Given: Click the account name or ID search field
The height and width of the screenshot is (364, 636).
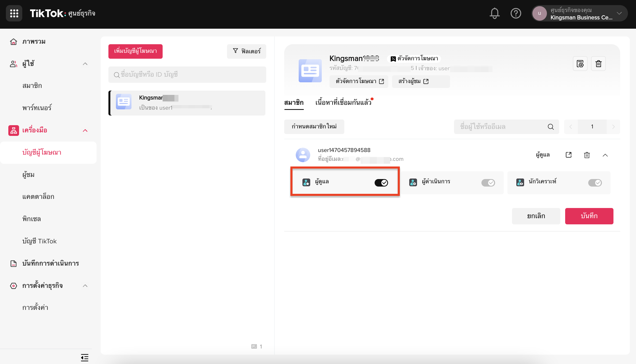Looking at the screenshot, I should tap(187, 75).
